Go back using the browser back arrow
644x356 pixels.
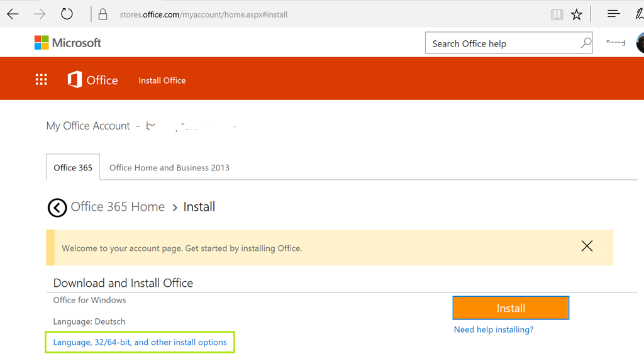click(13, 14)
